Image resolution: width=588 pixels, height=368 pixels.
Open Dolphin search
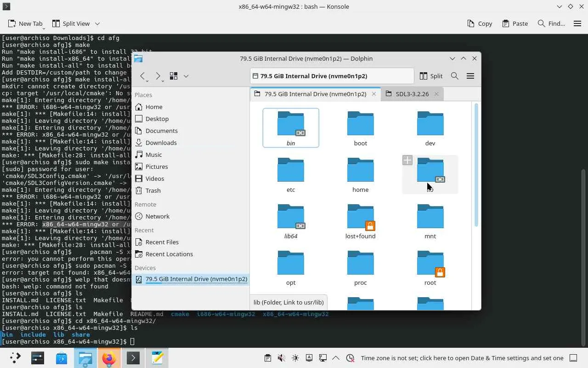click(x=455, y=76)
